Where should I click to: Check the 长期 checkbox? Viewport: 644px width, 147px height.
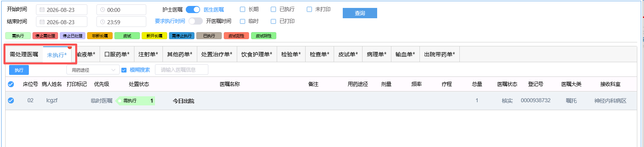pyautogui.click(x=243, y=9)
